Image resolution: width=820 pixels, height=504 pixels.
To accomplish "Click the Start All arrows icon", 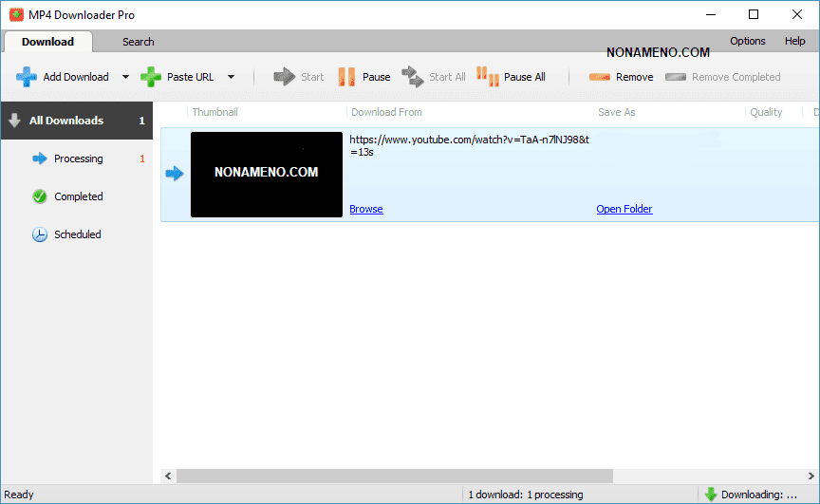I will (x=412, y=77).
